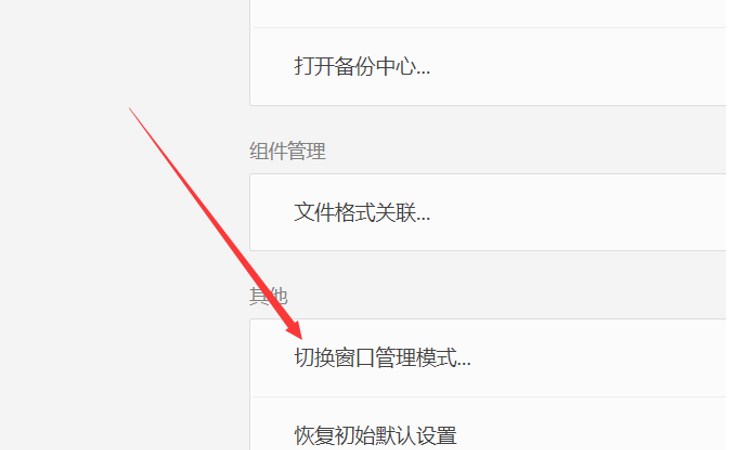Click the 窗口管理模式 text in 其他 card
The height and width of the screenshot is (450, 731).
tap(395, 358)
